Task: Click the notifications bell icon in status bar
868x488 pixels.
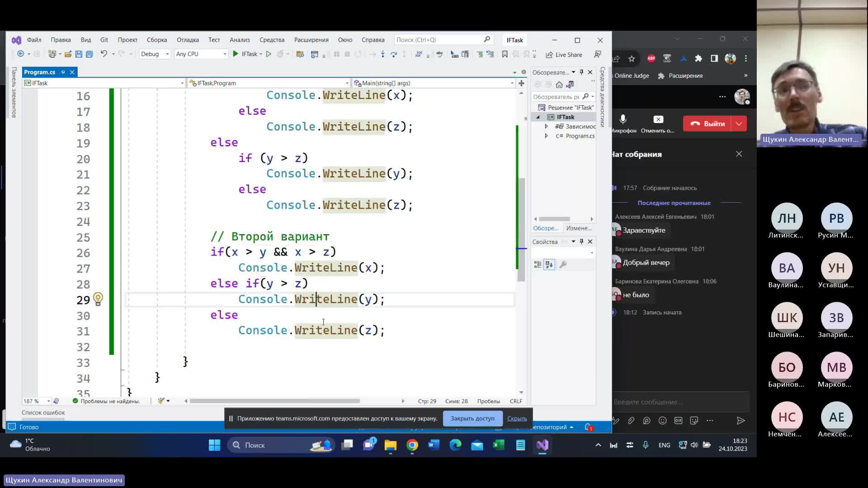Action: point(588,427)
